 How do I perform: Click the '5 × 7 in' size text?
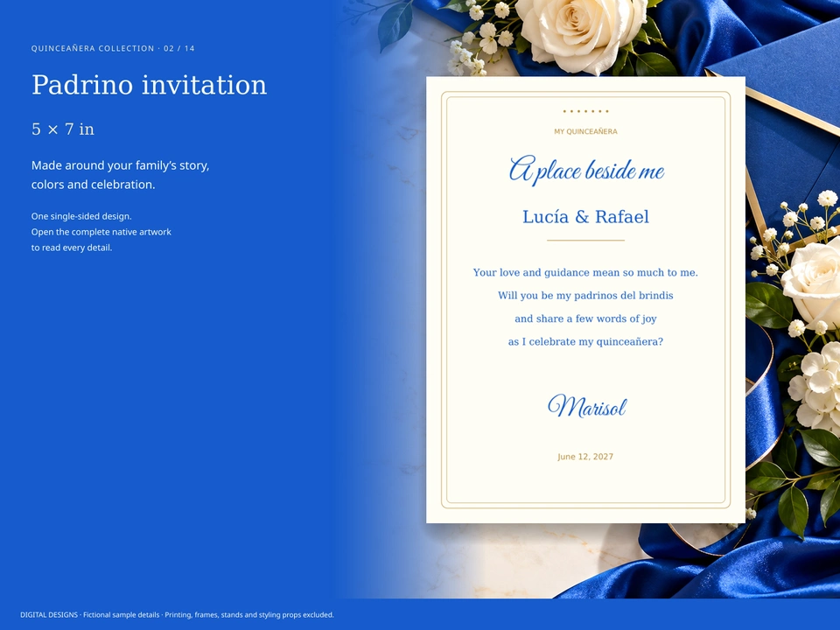63,129
